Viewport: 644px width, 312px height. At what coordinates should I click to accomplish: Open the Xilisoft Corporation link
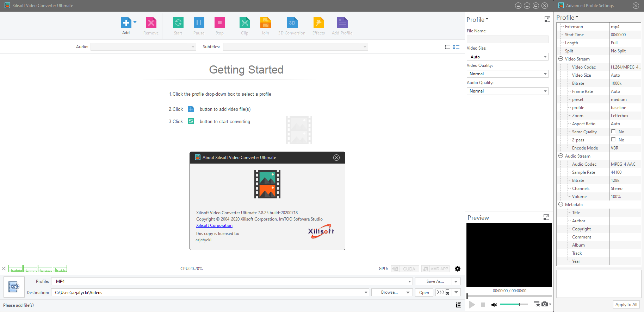point(214,225)
